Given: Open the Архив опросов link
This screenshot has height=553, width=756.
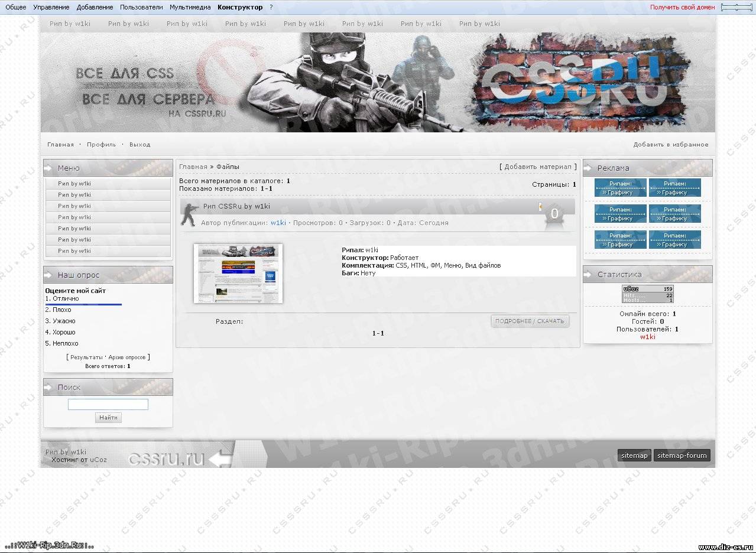Looking at the screenshot, I should (127, 357).
